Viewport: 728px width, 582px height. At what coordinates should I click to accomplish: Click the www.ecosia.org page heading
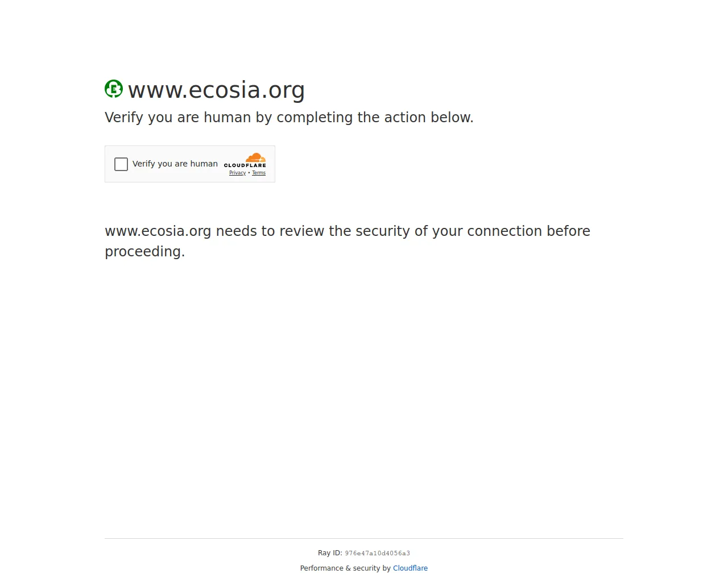(x=216, y=90)
